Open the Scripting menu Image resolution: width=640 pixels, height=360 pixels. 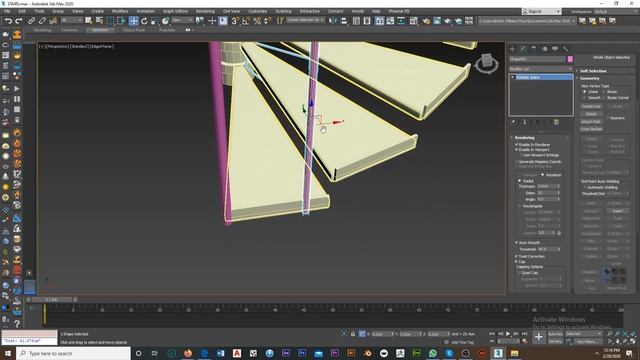pos(283,11)
